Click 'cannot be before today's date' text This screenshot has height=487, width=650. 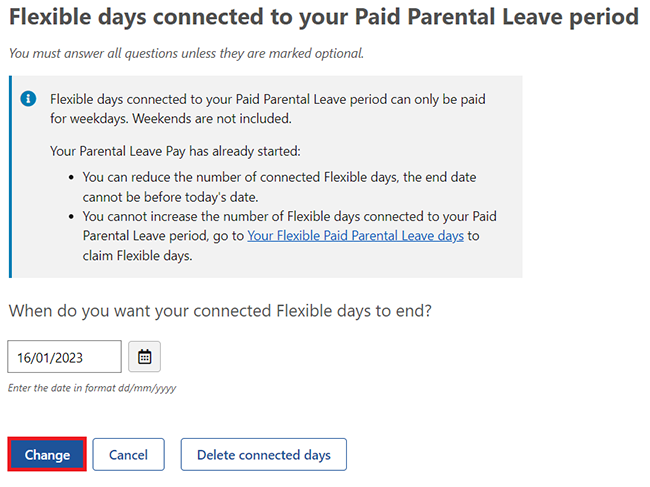pyautogui.click(x=170, y=197)
